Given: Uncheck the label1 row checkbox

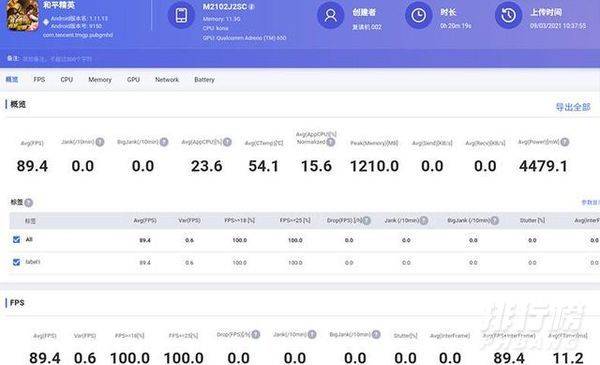Looking at the screenshot, I should (x=16, y=262).
